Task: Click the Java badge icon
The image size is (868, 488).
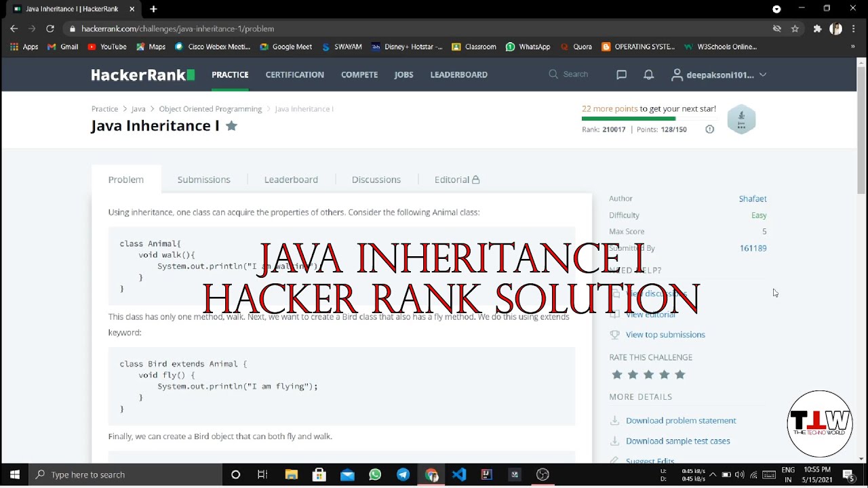Action: tap(741, 119)
